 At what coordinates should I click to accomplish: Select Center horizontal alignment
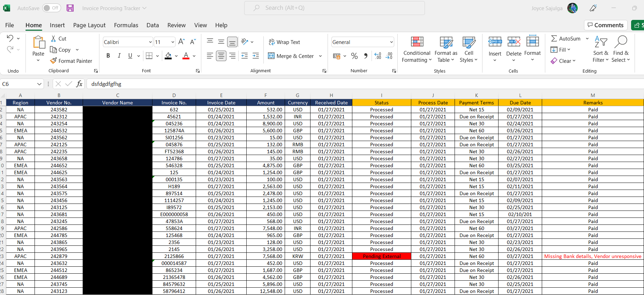pos(221,56)
